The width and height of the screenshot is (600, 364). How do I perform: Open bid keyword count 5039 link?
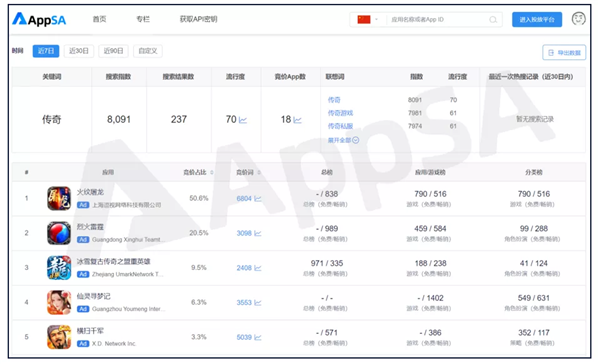pos(244,338)
